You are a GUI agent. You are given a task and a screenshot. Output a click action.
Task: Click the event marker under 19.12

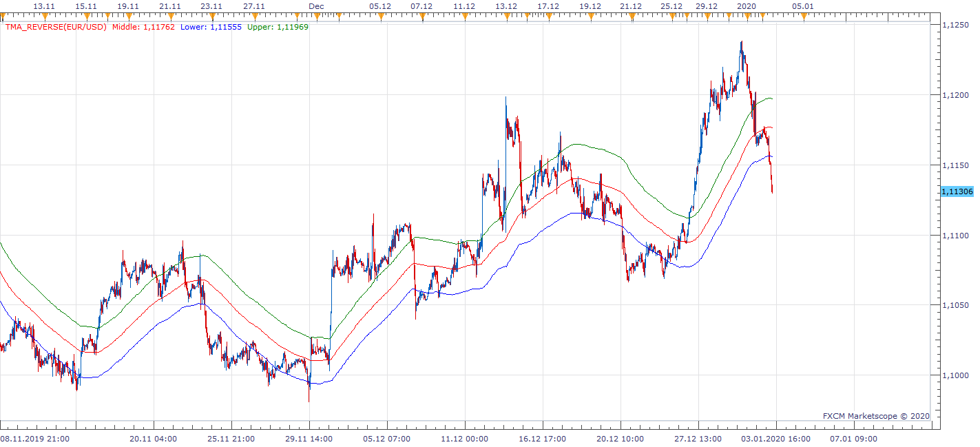click(590, 16)
